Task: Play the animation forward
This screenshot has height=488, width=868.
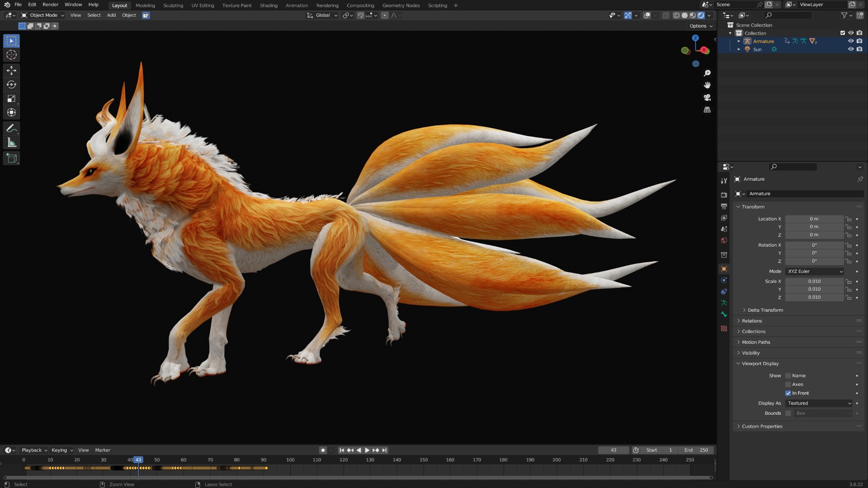Action: (367, 450)
